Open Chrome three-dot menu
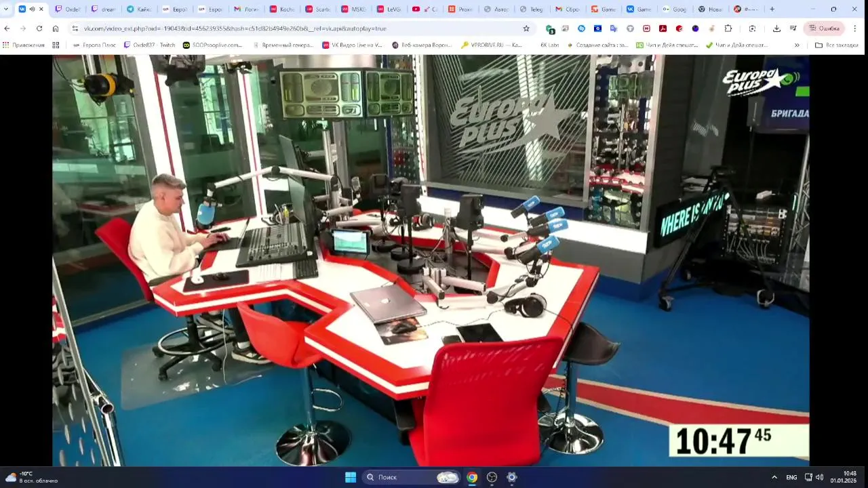Image resolution: width=868 pixels, height=488 pixels. coord(855,28)
